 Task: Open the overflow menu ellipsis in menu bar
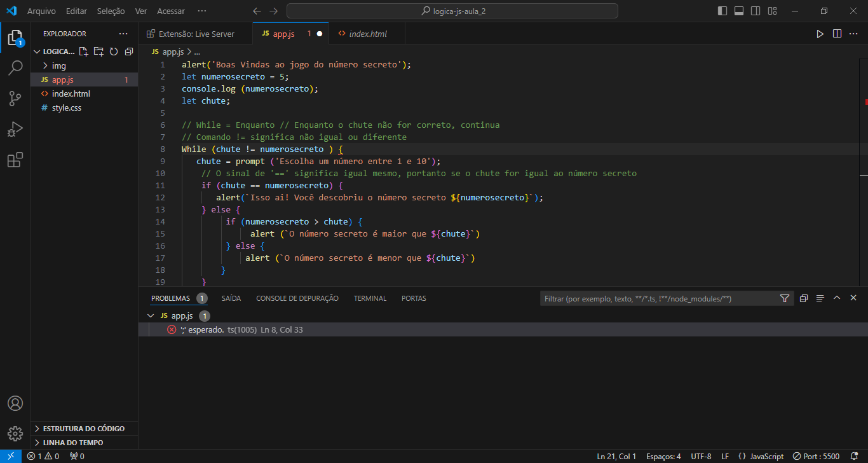[201, 11]
